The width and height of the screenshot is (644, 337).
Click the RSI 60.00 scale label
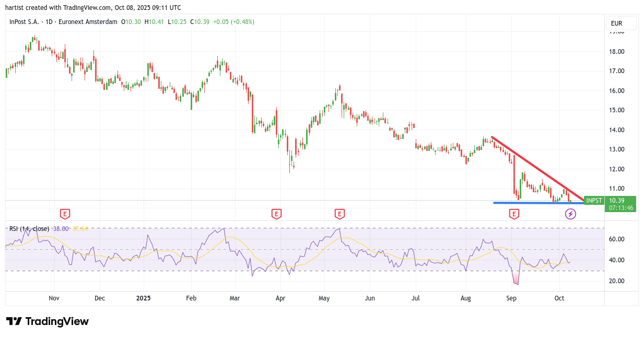pyautogui.click(x=617, y=239)
